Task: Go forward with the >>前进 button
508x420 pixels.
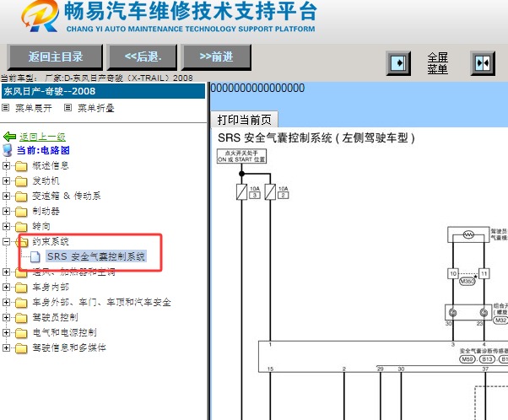Action: pyautogui.click(x=216, y=57)
